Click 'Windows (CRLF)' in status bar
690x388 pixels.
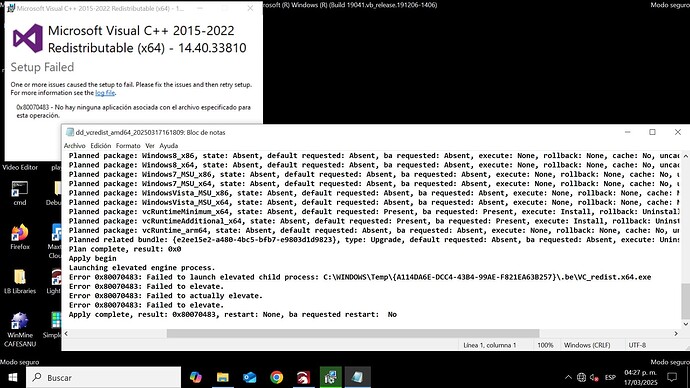587,345
